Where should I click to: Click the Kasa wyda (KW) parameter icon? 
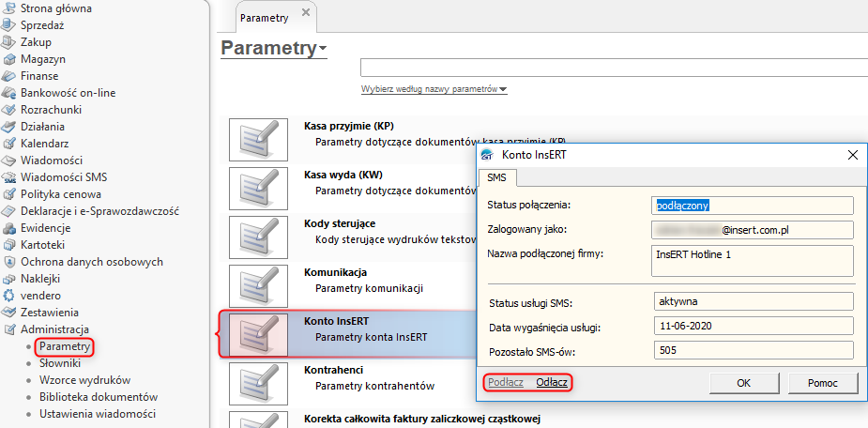point(258,189)
